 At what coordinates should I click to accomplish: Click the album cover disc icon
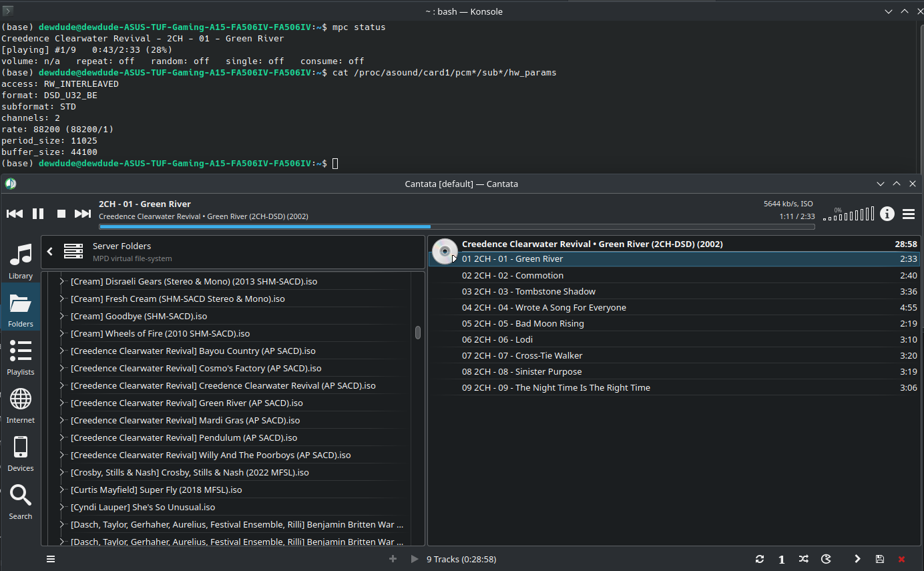[445, 251]
